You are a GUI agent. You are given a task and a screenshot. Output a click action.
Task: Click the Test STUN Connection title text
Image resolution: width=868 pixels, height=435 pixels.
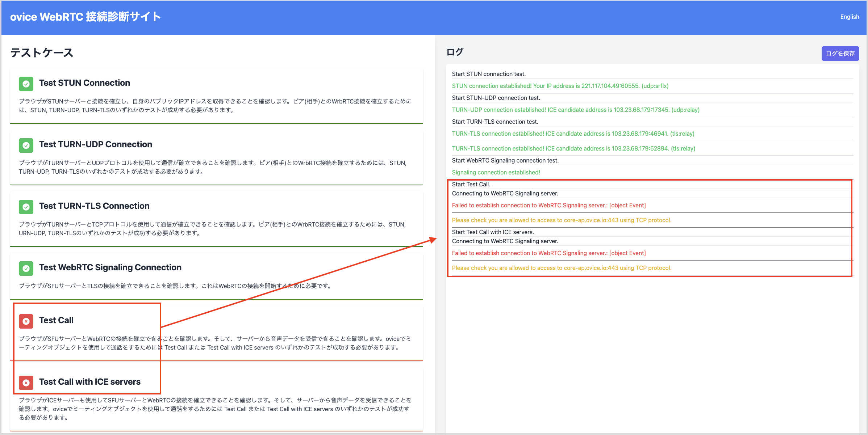[x=84, y=83]
